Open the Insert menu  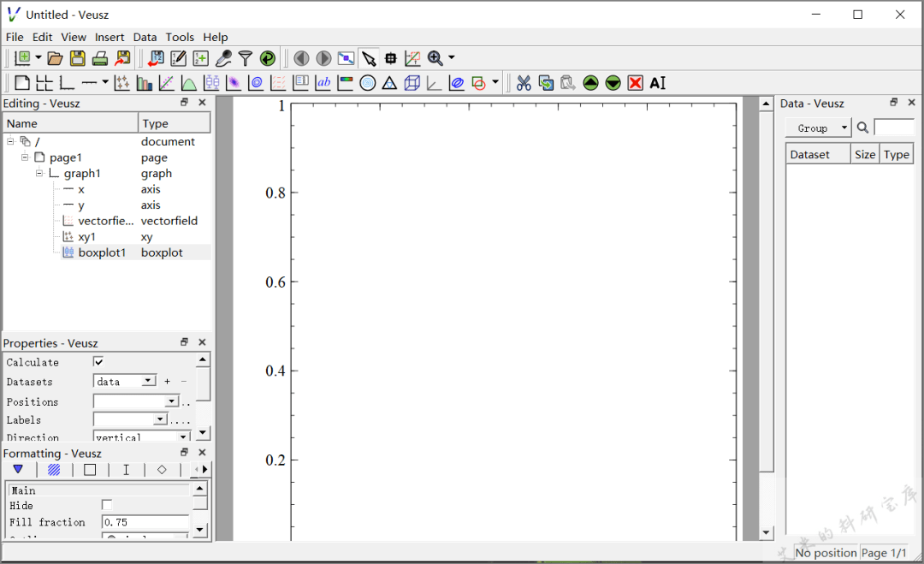click(x=110, y=37)
